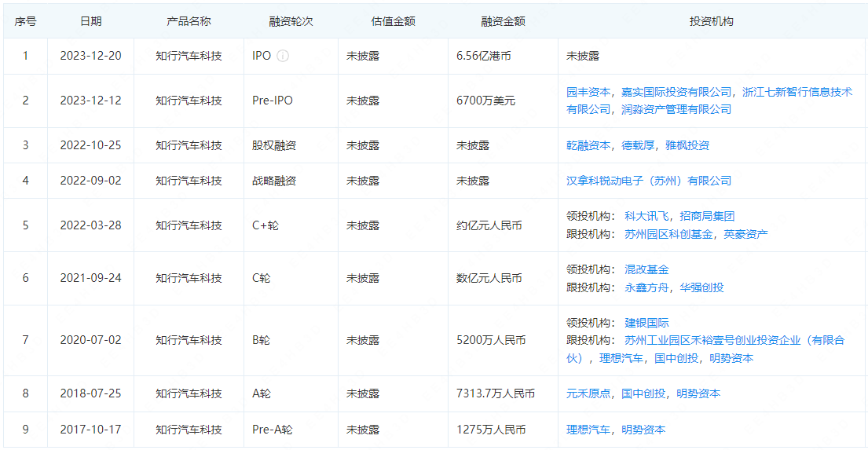The width and height of the screenshot is (868, 450).
Task: Click 国中创投 in the A轮 row
Action: coord(643,393)
